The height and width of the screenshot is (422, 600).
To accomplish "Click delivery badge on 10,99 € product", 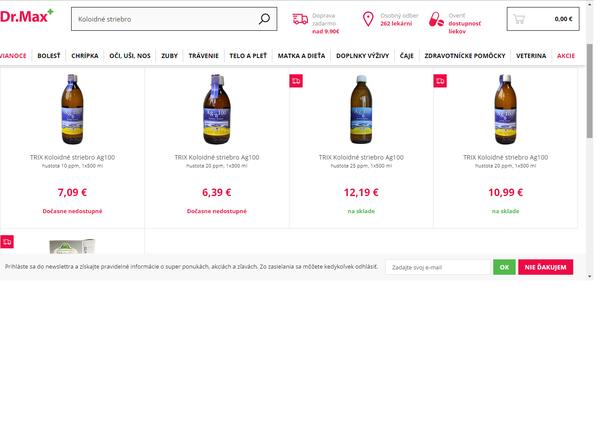I will click(x=441, y=80).
